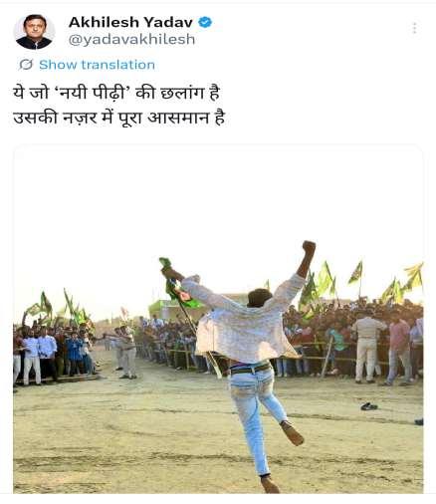Select the Show translation link
The width and height of the screenshot is (436, 504).
coord(97,65)
